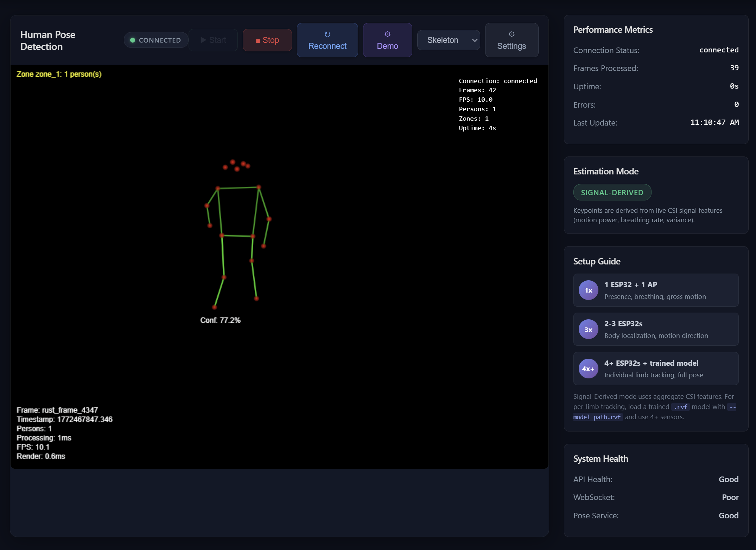Viewport: 756px width, 550px height.
Task: Toggle the CONNECTED status pill
Action: (155, 40)
